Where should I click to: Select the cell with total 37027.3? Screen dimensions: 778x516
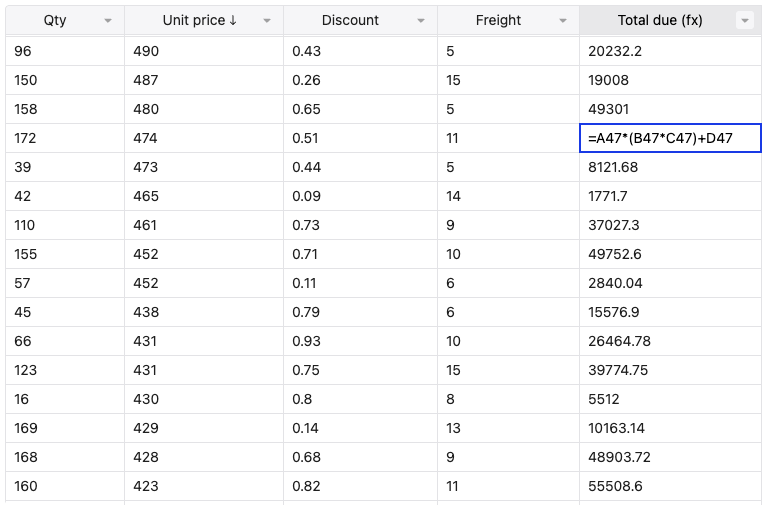coord(670,225)
